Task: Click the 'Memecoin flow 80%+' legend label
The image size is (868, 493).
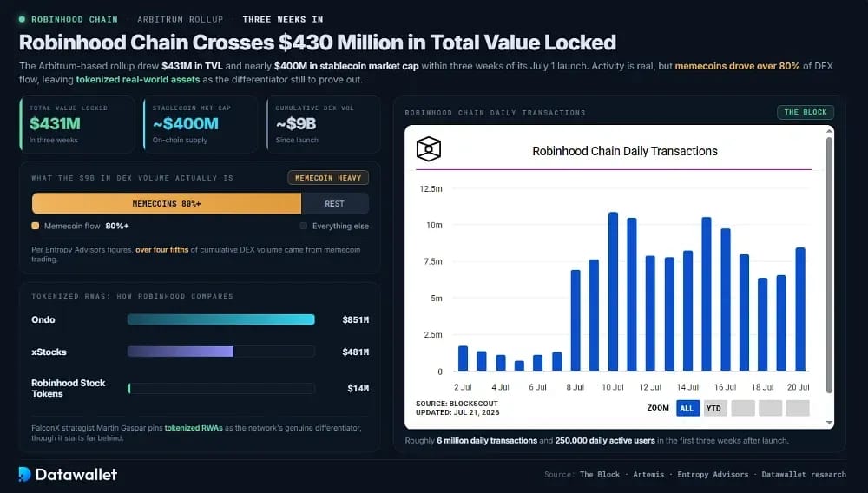Action: [x=86, y=226]
